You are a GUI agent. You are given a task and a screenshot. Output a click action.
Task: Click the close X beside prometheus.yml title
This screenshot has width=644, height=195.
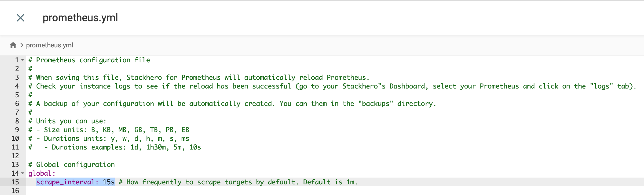point(20,18)
